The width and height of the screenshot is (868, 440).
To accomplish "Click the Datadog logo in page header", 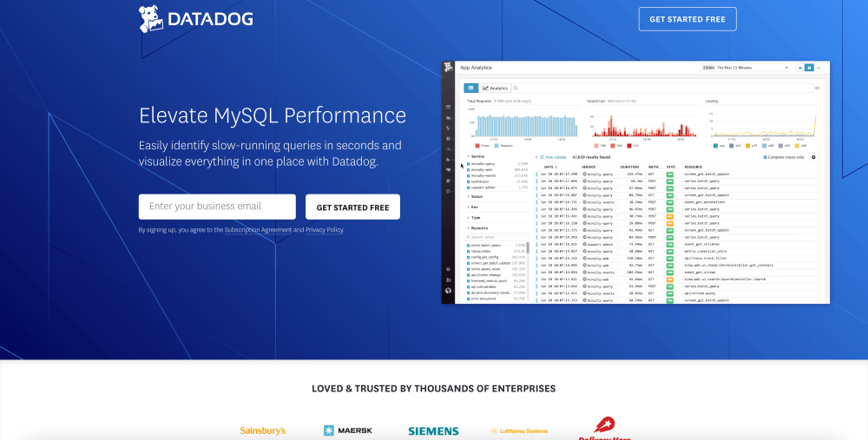I will coord(195,19).
